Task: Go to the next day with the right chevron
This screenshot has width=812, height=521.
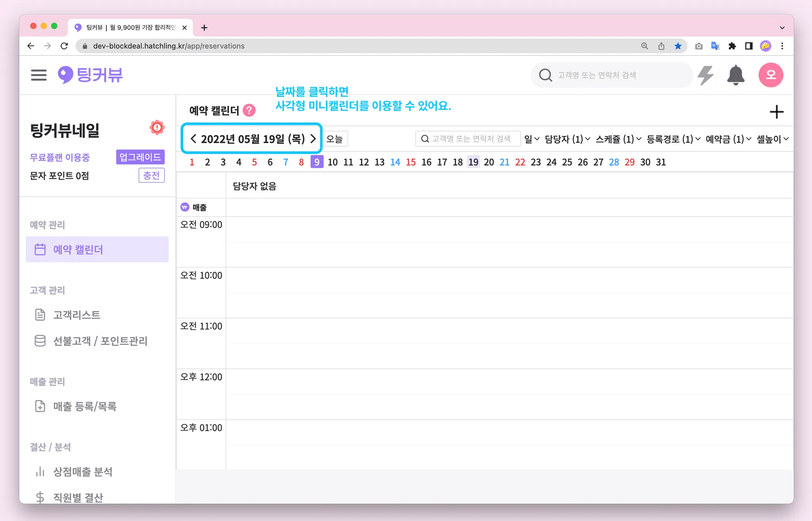Action: click(313, 139)
